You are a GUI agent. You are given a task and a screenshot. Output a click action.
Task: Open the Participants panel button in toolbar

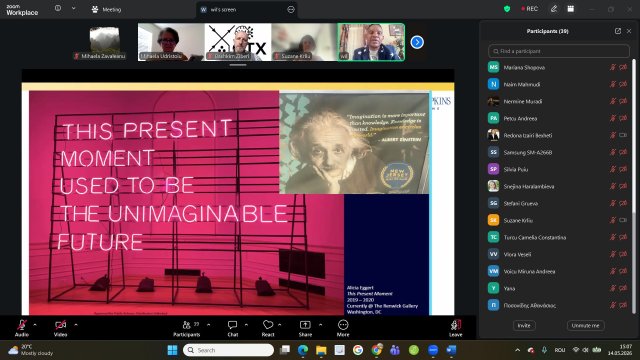pos(187,328)
